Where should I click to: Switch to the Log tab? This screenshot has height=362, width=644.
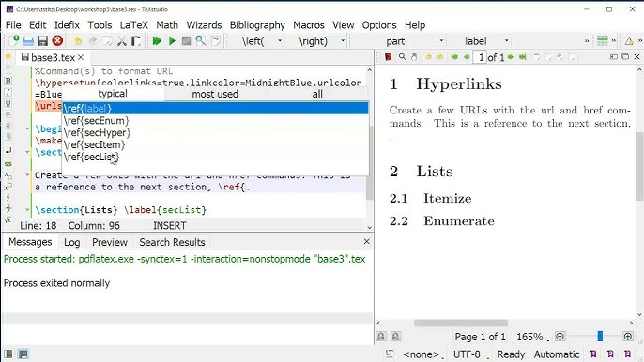(x=72, y=242)
